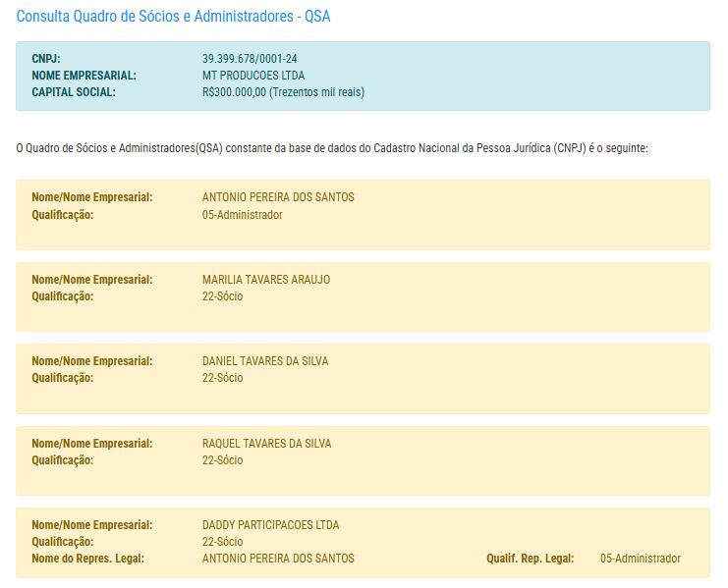The height and width of the screenshot is (588, 728).
Task: Select the name DADDY PARTICIPACOES LTDA
Action: tap(271, 525)
